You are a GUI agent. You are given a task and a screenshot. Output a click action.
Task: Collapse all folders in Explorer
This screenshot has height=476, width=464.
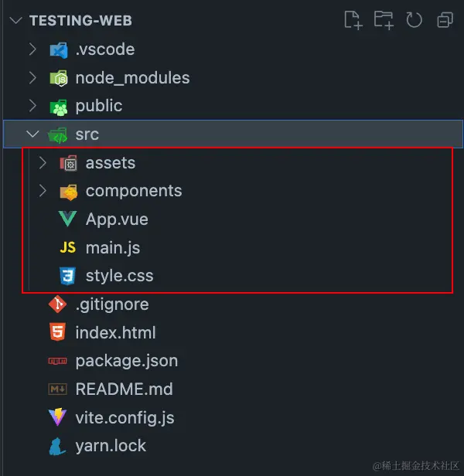445,21
